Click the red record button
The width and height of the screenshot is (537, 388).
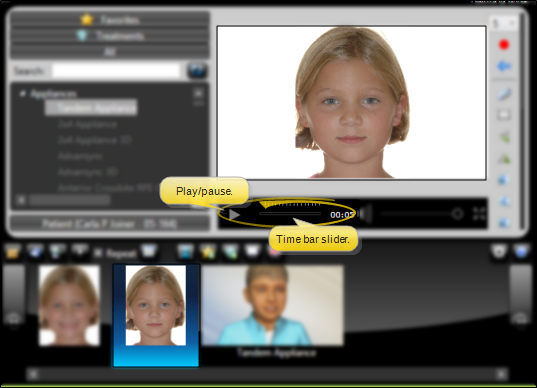pos(504,45)
